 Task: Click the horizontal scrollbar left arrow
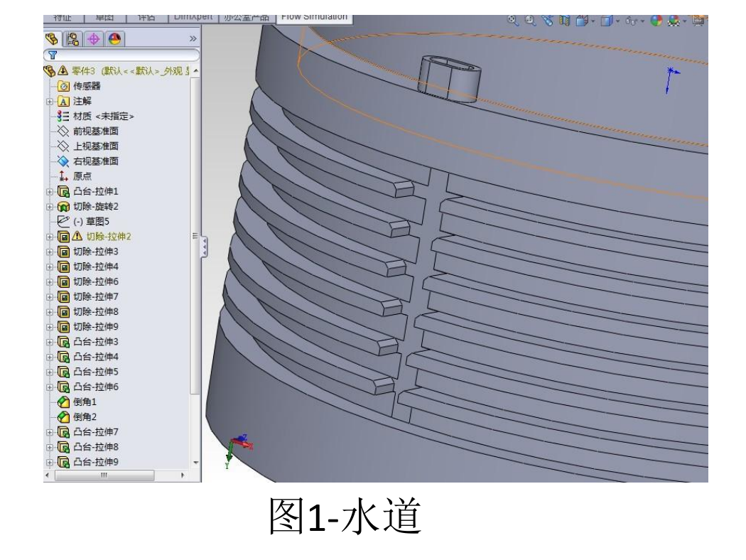(x=47, y=475)
